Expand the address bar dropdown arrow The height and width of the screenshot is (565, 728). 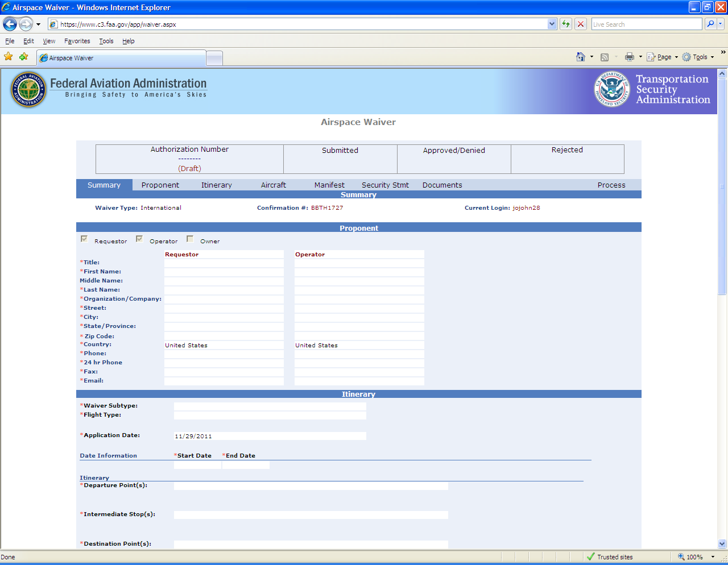tap(552, 24)
